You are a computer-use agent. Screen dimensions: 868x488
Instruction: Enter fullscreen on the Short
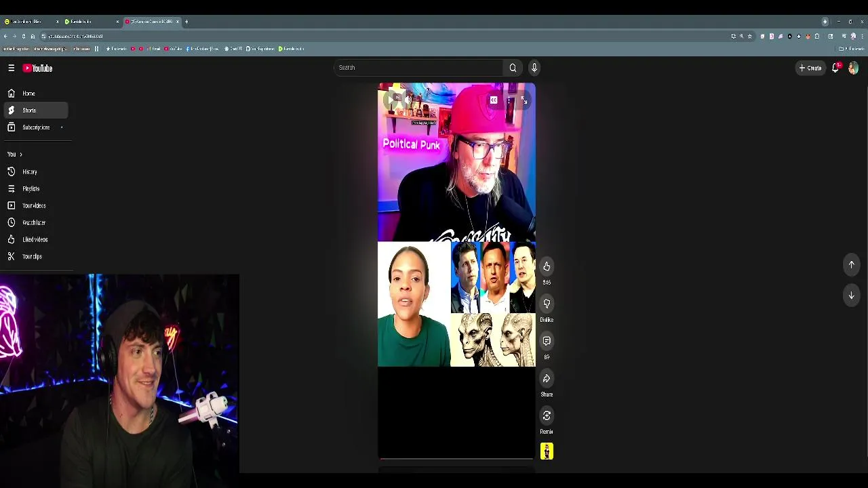click(525, 100)
